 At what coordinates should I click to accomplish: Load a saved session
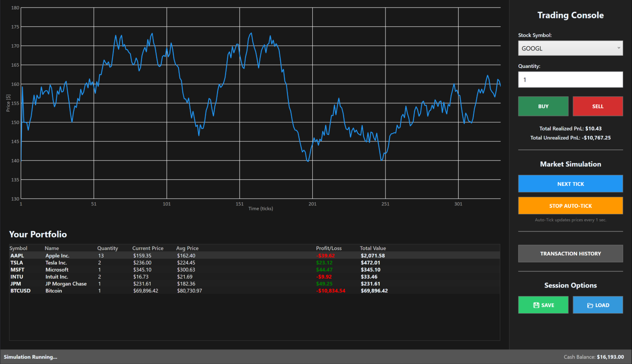tap(598, 305)
